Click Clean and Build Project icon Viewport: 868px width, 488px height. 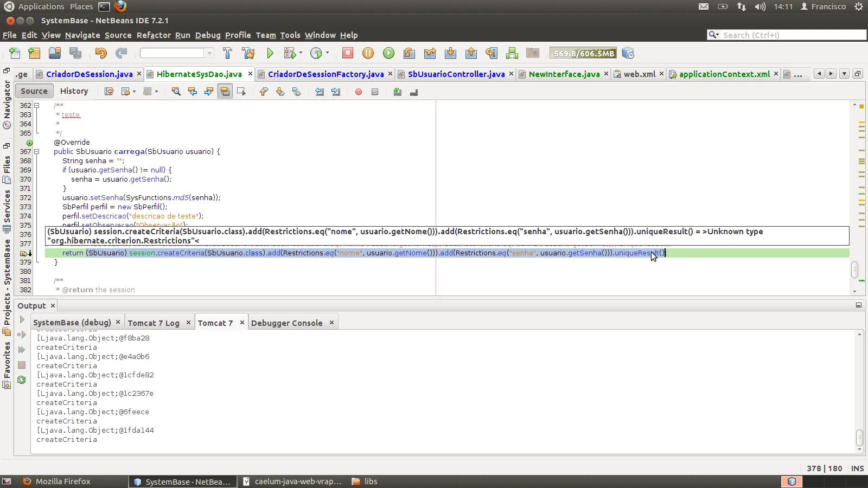pyautogui.click(x=248, y=53)
